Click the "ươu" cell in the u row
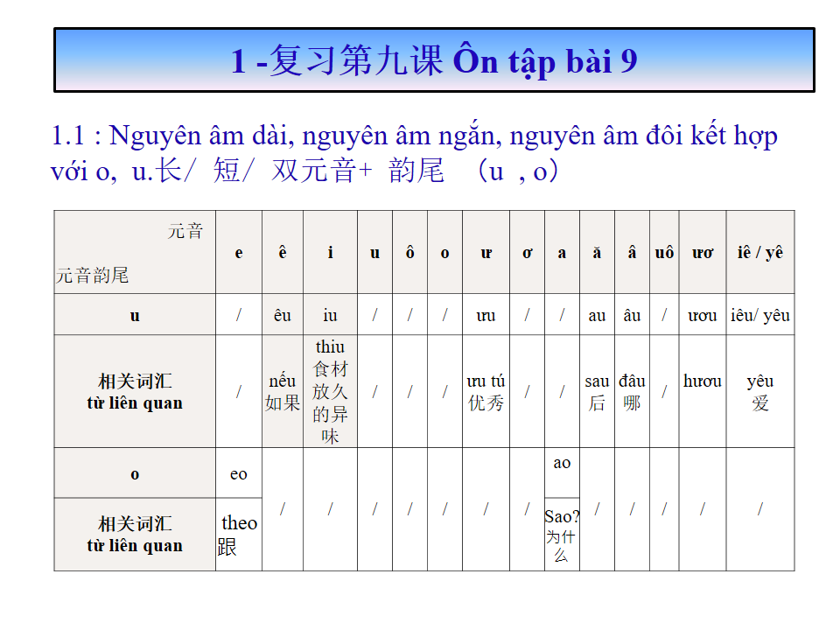840x630 pixels. tap(703, 316)
